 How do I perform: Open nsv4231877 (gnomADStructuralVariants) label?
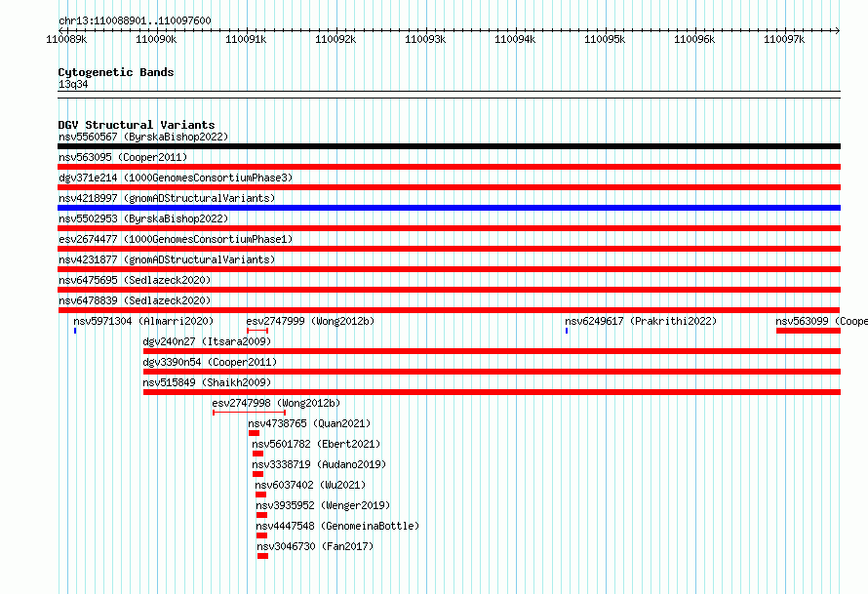click(x=167, y=259)
